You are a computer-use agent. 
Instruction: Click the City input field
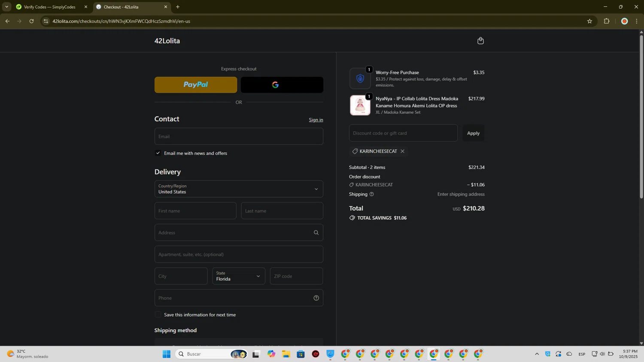(x=181, y=276)
